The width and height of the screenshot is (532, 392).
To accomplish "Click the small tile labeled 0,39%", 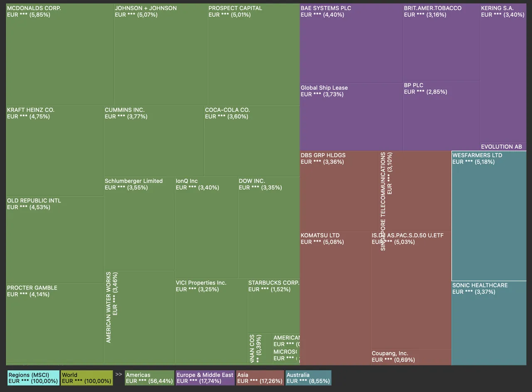I will click(x=260, y=348).
